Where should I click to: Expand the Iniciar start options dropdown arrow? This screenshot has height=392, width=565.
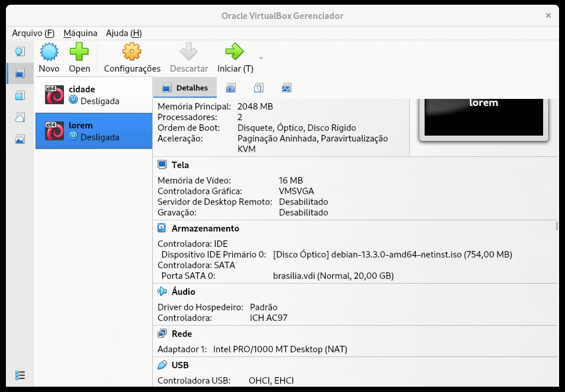[259, 57]
